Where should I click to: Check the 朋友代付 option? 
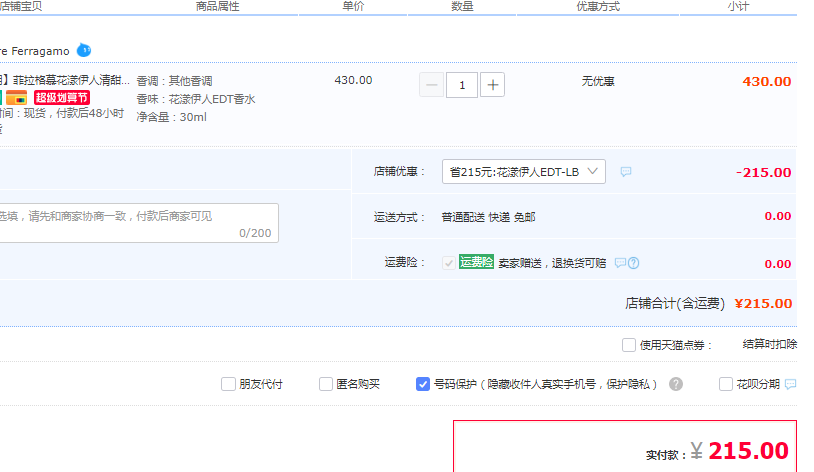228,384
